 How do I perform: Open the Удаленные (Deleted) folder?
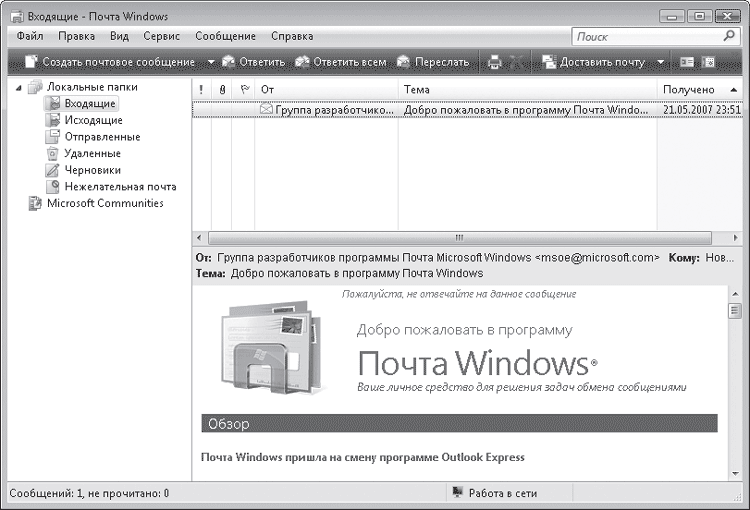(92, 154)
